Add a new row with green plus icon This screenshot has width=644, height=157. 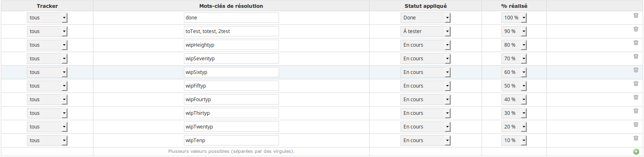[636, 152]
